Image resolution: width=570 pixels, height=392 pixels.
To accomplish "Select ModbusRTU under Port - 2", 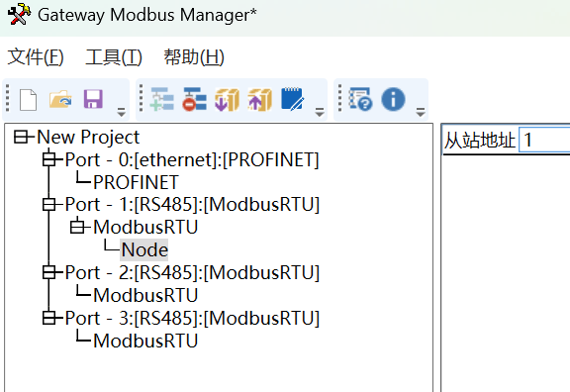I will tap(145, 295).
